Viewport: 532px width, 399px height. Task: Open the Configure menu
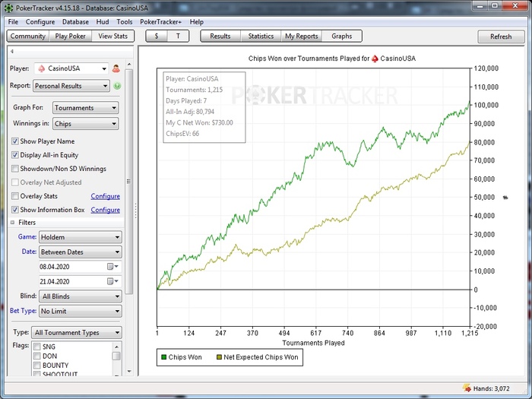(40, 22)
